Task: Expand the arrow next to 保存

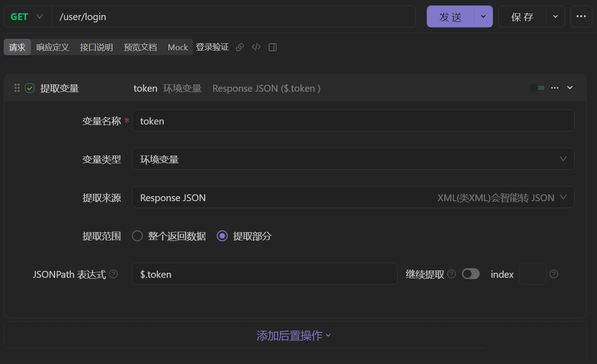Action: [x=555, y=16]
